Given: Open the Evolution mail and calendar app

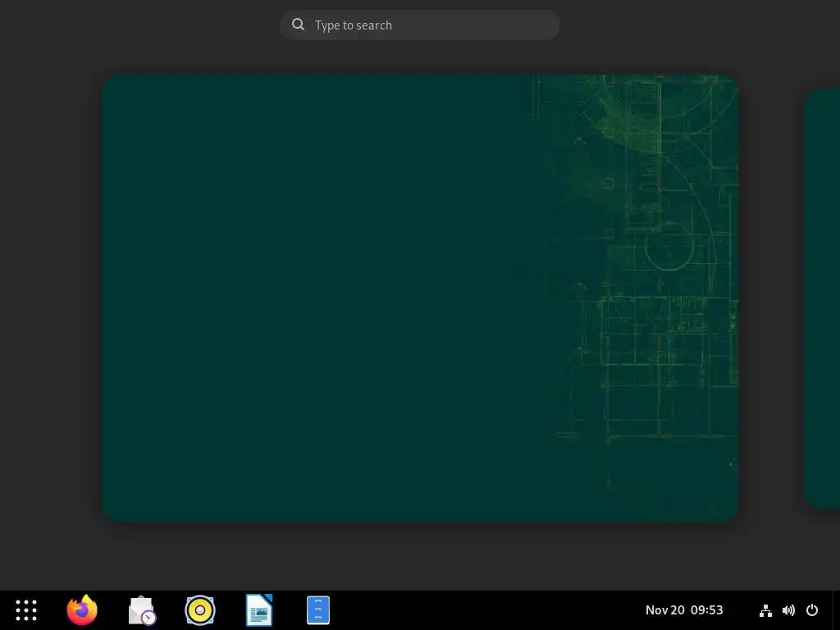Looking at the screenshot, I should (x=141, y=610).
